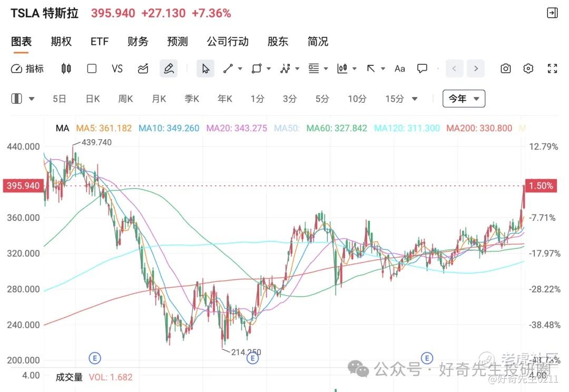This screenshot has height=392, width=569.
Task: Switch to the 期权 tab
Action: 61,42
